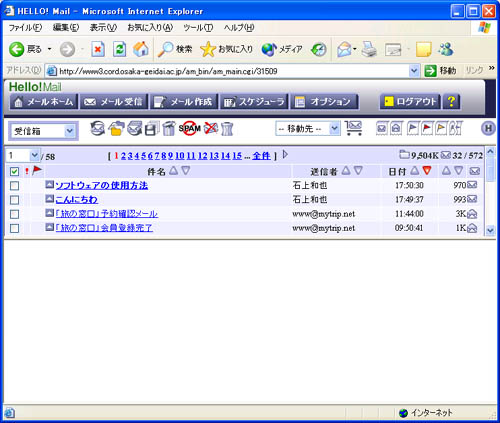Open the ツール menu
Screen dimensions: 500x423
coord(198,28)
